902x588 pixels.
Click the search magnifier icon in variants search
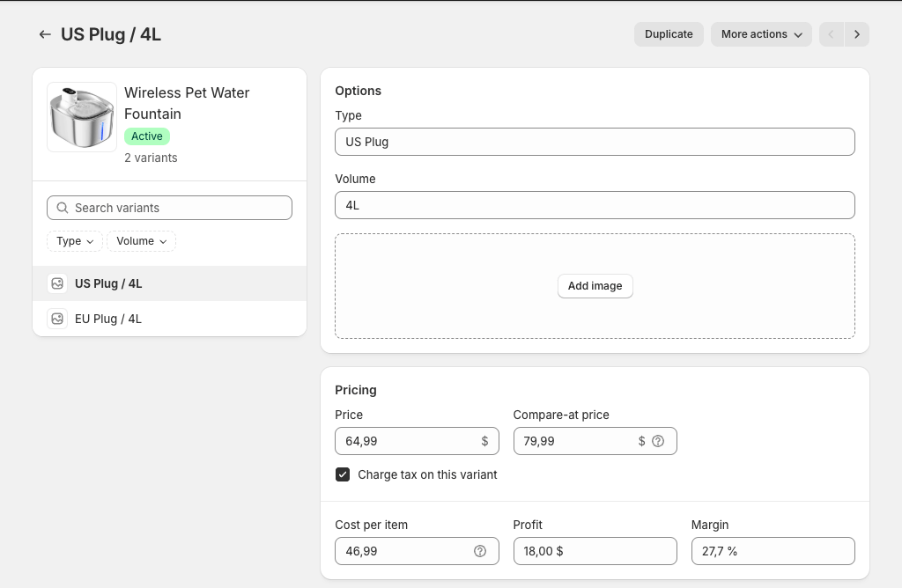pos(63,208)
